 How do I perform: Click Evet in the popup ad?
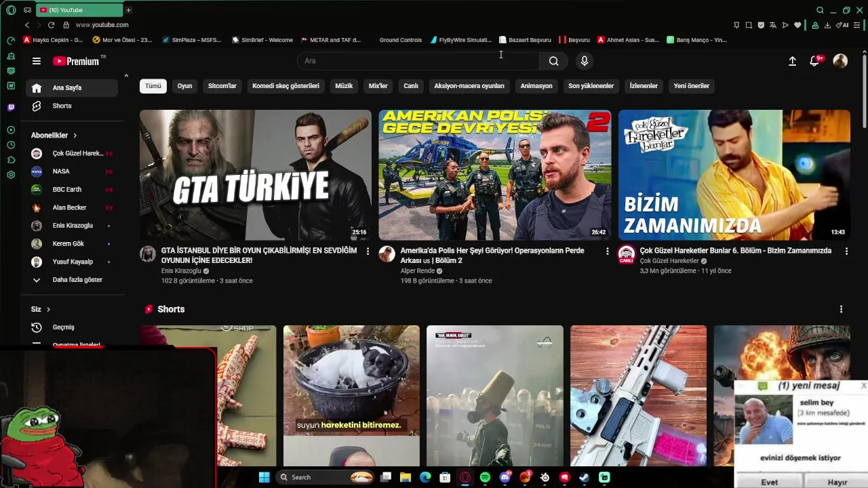click(769, 482)
